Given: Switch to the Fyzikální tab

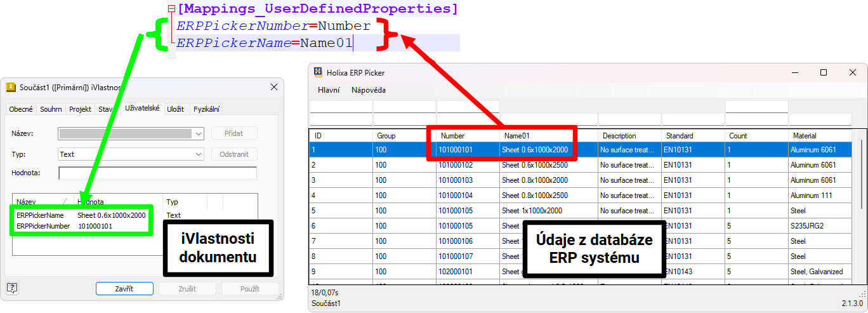Looking at the screenshot, I should (x=206, y=109).
